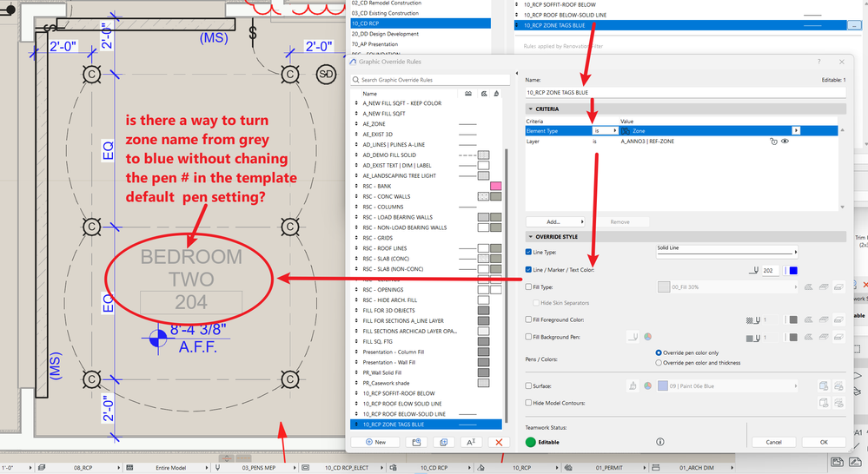Select Override pen color and thickness radio
The height and width of the screenshot is (474, 868).
[659, 363]
